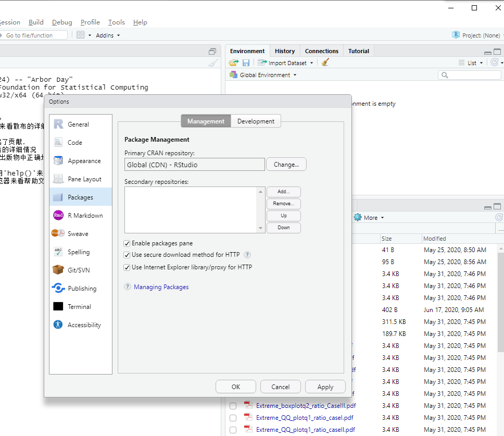Open the Managing Packages help link
Image resolution: width=504 pixels, height=436 pixels.
[161, 287]
